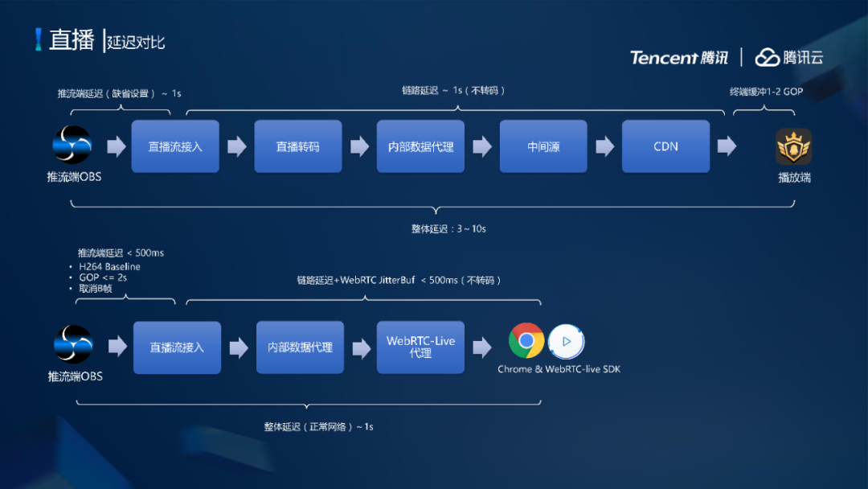Click arrow after the CDN box
This screenshot has width=868, height=489.
tap(727, 146)
